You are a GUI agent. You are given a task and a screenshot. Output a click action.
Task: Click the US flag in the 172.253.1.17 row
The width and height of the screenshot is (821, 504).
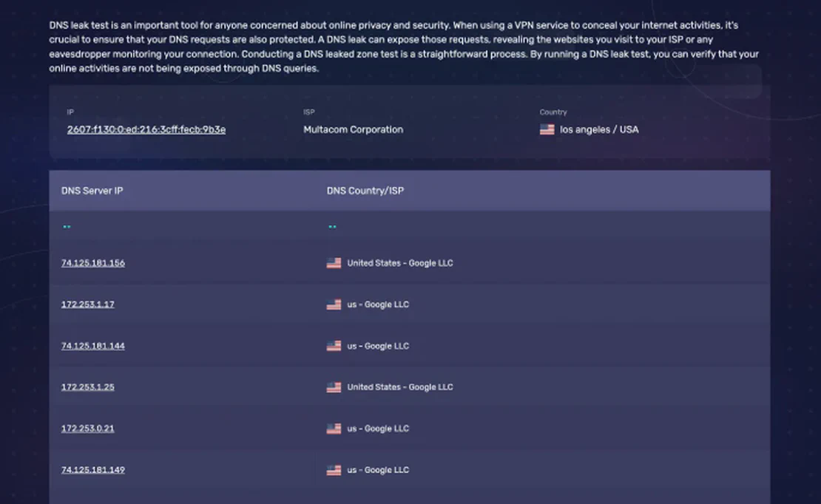click(334, 304)
